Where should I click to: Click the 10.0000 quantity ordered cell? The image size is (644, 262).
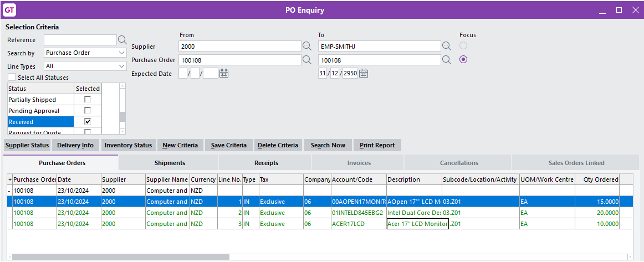tap(597, 224)
